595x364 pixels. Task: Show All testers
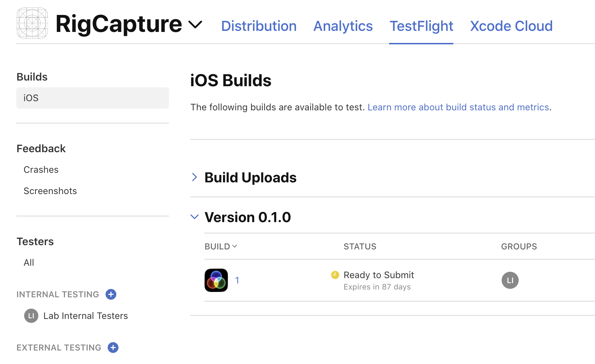(x=29, y=263)
